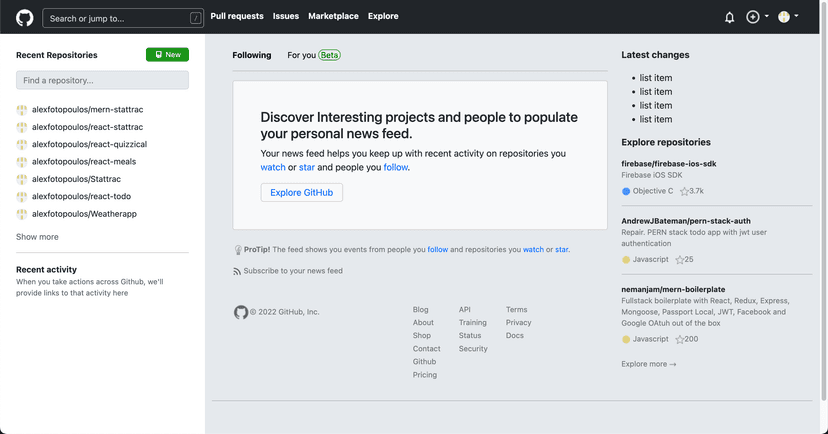Open the Privacy footer link

pyautogui.click(x=518, y=323)
